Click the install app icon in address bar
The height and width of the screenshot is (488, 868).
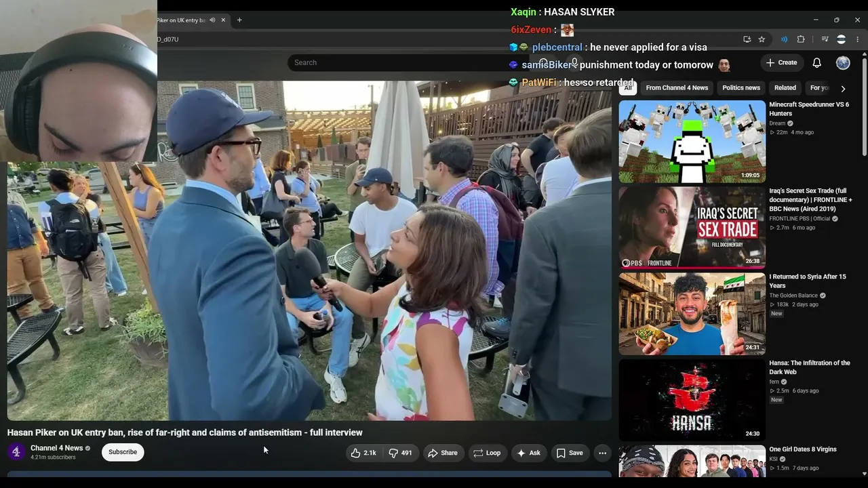pos(747,39)
